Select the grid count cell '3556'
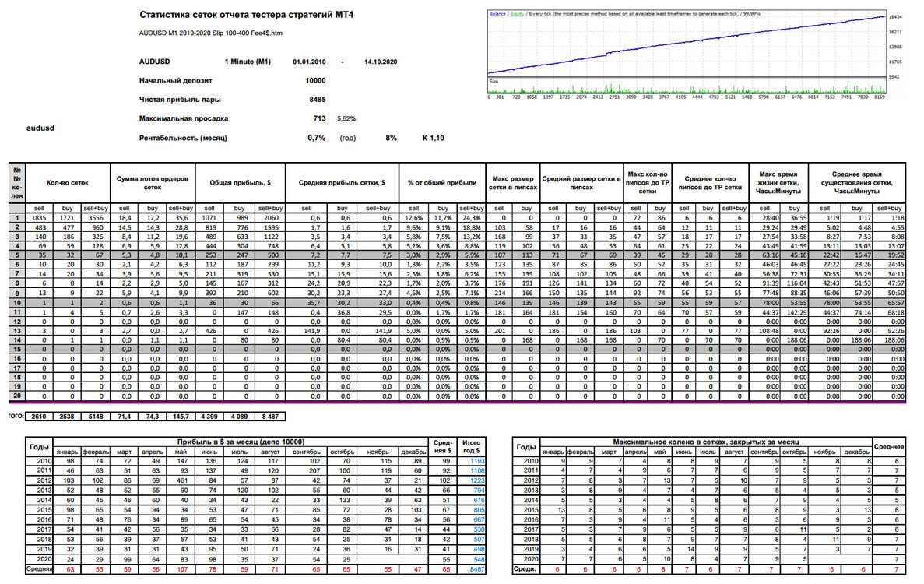924x584 pixels. tap(96, 218)
